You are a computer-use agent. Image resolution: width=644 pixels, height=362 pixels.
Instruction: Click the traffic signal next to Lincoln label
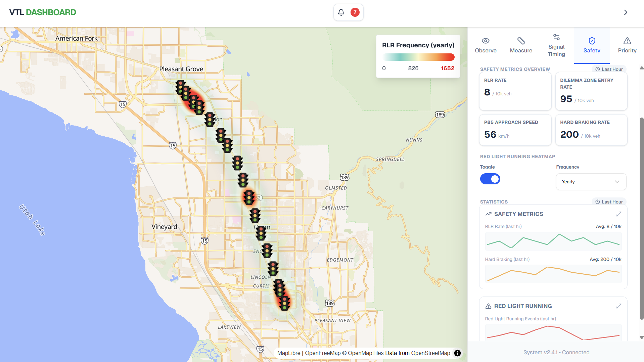(273, 269)
